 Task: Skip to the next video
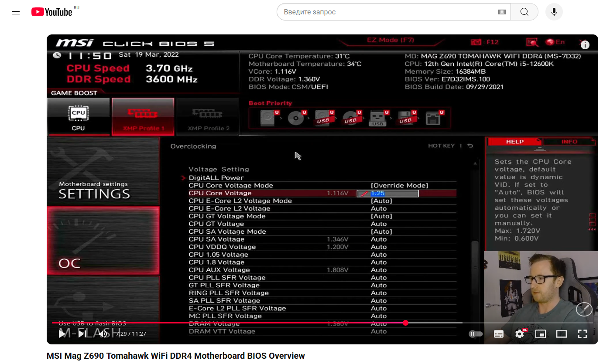pyautogui.click(x=82, y=334)
